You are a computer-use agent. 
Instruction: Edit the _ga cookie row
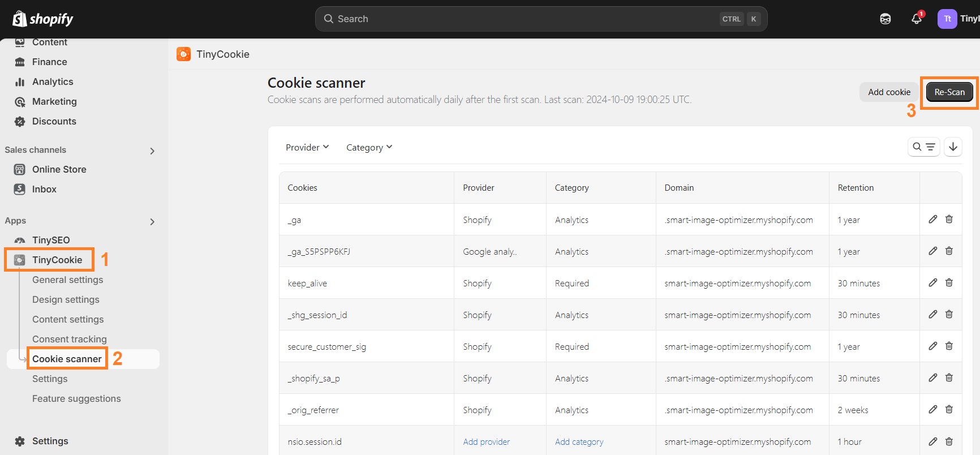pos(933,219)
